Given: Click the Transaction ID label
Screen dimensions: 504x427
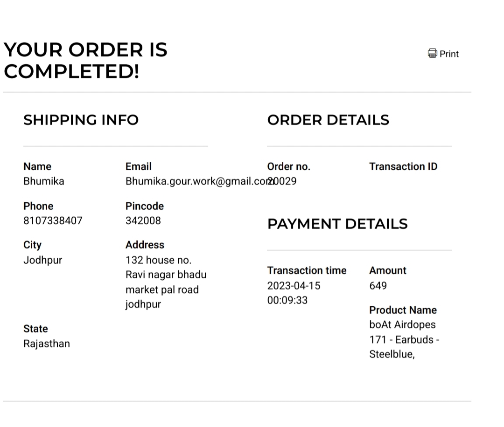Looking at the screenshot, I should [403, 166].
